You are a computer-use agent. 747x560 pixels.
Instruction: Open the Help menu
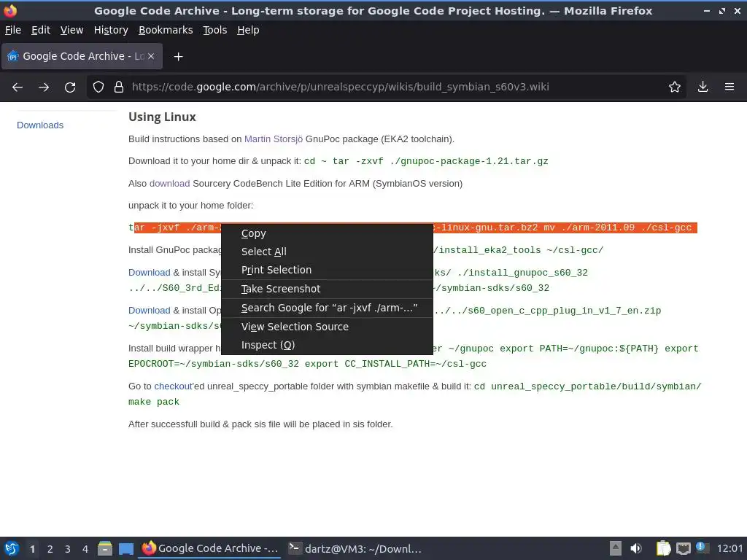[248, 30]
